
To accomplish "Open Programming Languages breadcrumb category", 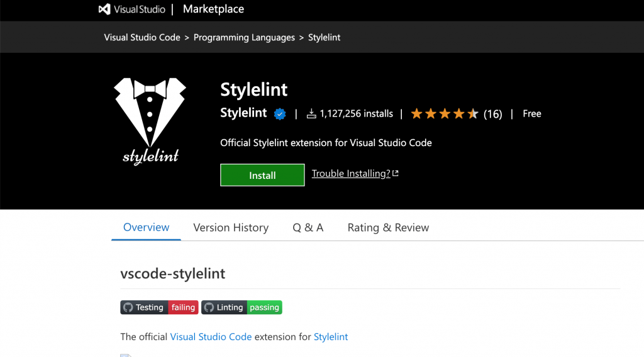I will click(244, 38).
